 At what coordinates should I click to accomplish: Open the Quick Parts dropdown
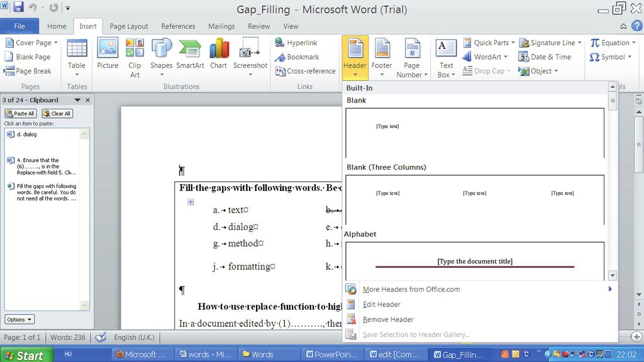pos(489,43)
